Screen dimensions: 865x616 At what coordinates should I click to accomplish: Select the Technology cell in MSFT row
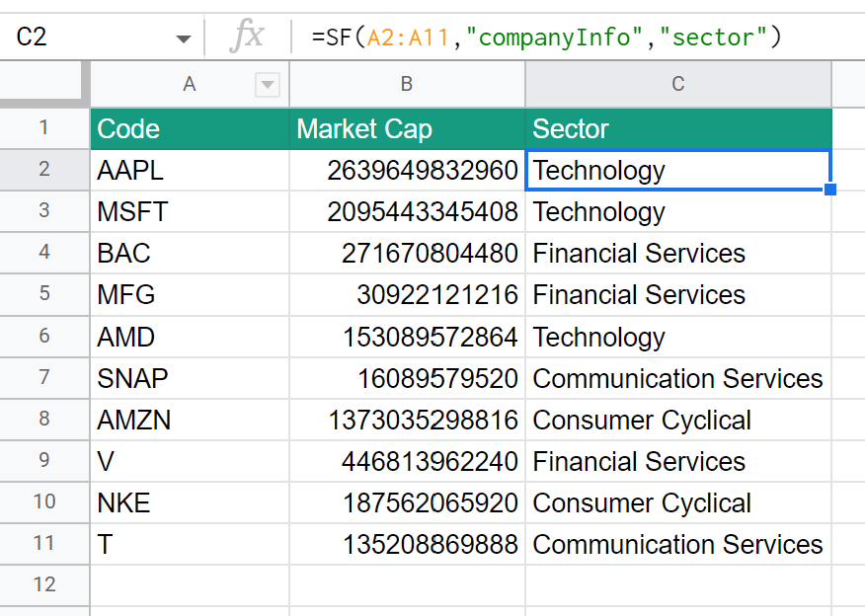click(678, 212)
